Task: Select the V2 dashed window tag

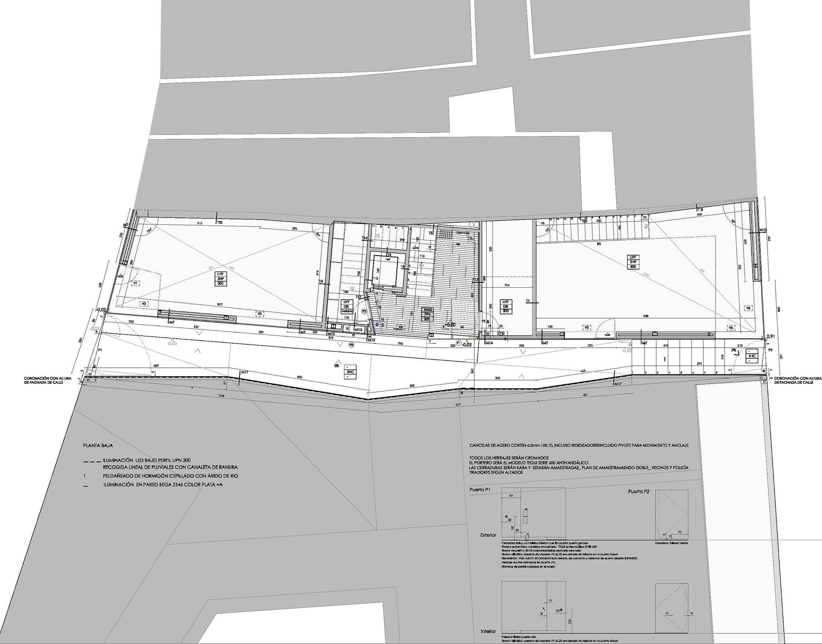Action: click(x=144, y=304)
